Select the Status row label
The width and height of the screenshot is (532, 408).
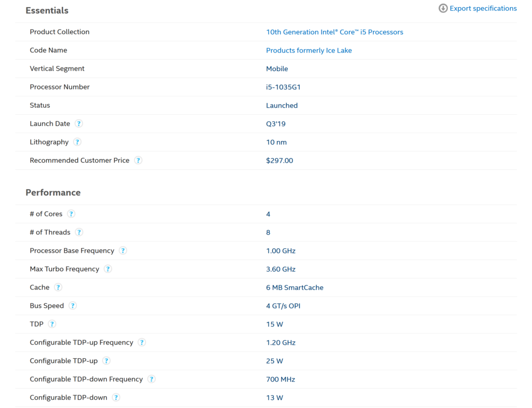click(40, 105)
